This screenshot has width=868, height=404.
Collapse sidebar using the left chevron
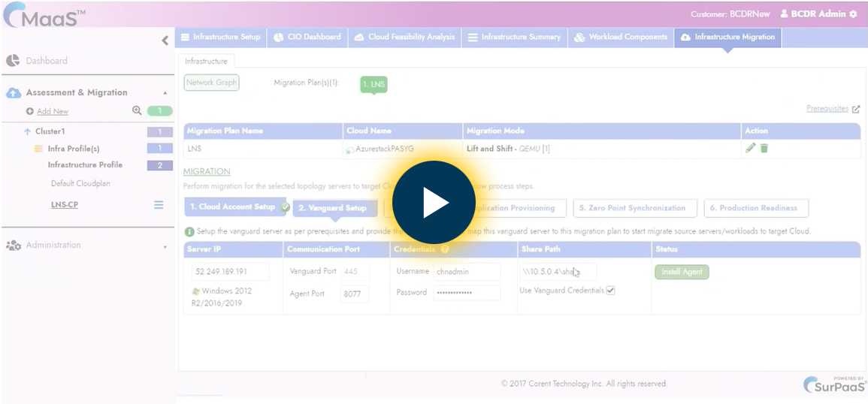[165, 41]
